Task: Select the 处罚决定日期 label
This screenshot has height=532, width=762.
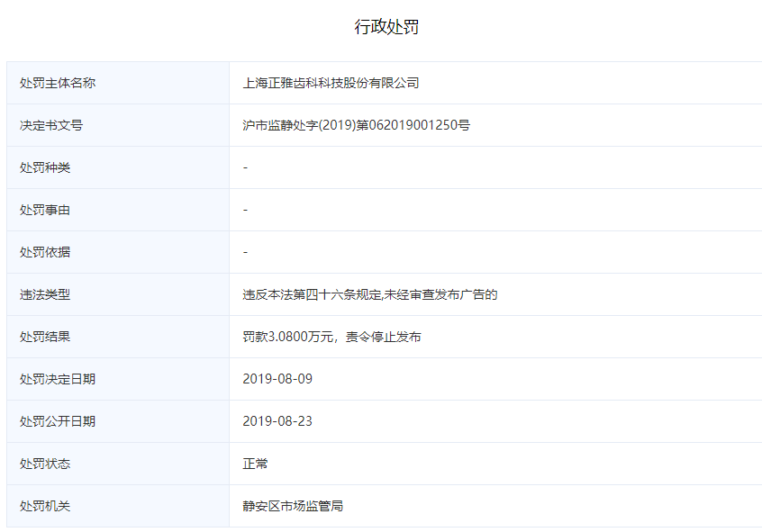Action: (58, 379)
